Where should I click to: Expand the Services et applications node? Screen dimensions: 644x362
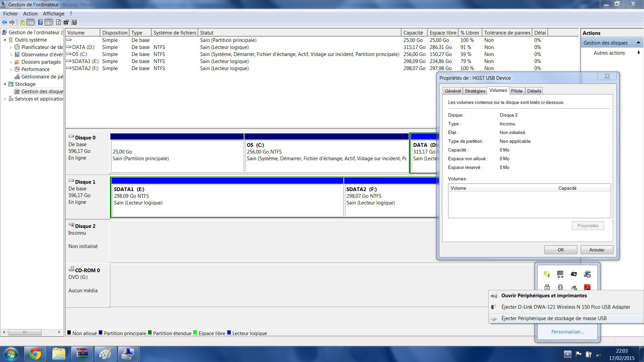(x=5, y=99)
